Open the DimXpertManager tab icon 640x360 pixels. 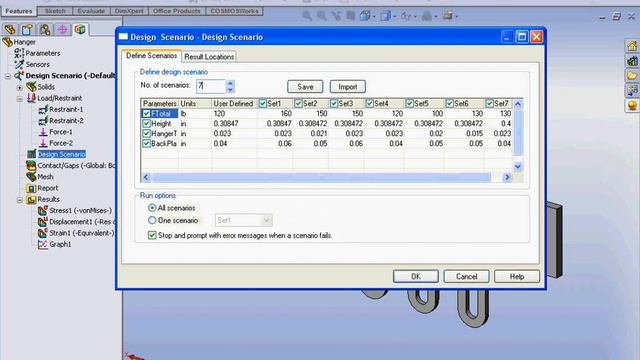(62, 29)
